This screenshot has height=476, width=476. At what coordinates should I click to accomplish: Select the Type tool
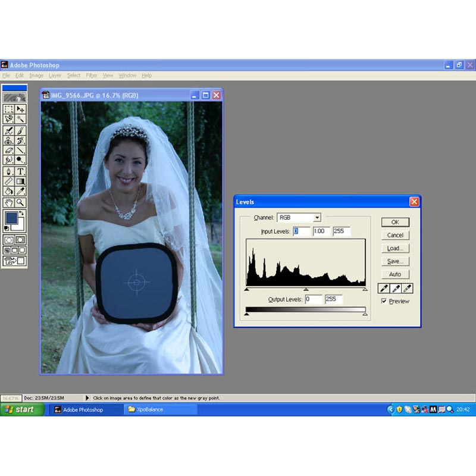tap(20, 171)
